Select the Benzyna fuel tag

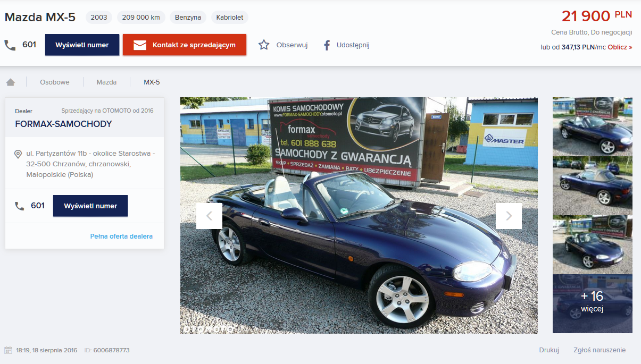[x=188, y=18]
